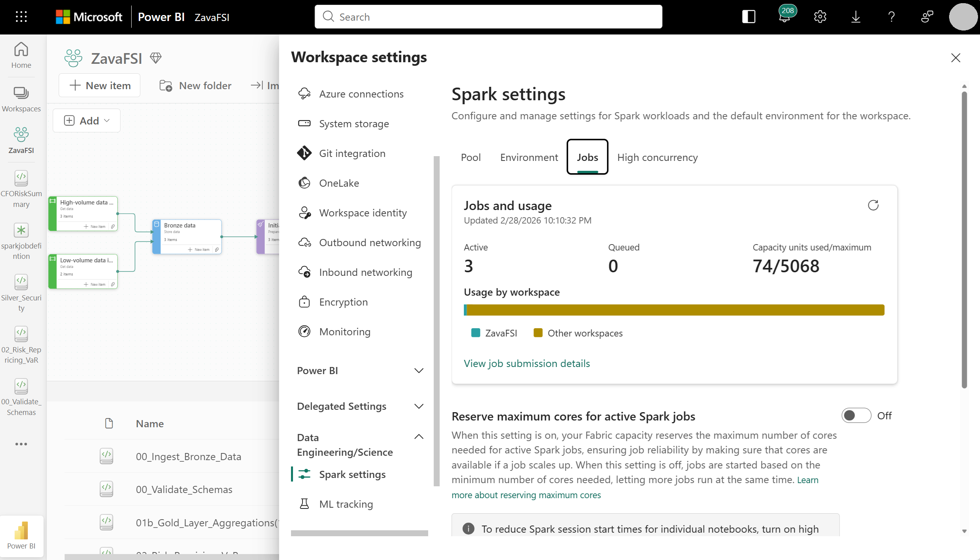Click the Spark settings vertical scrollbar
The image size is (980, 560).
(964, 240)
